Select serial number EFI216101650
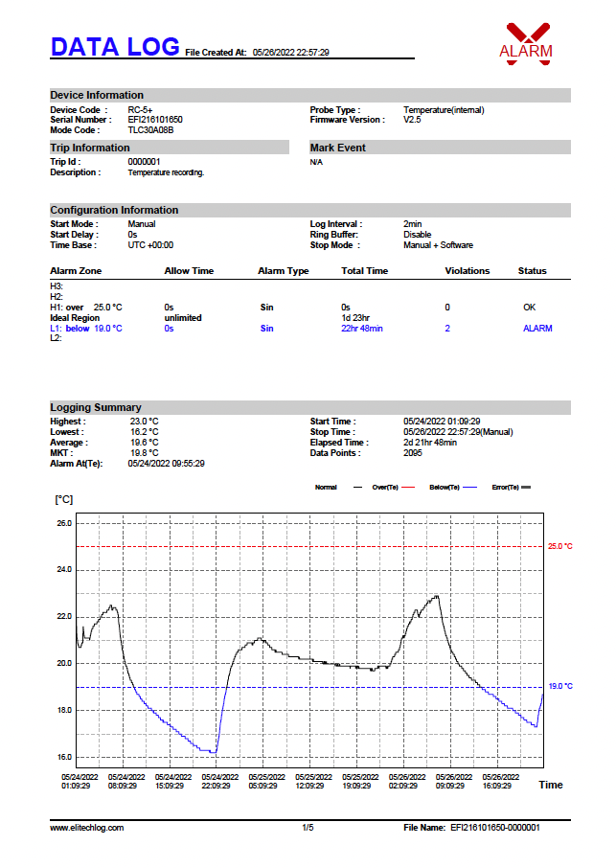Screen dimensions: 616x868 click(155, 120)
